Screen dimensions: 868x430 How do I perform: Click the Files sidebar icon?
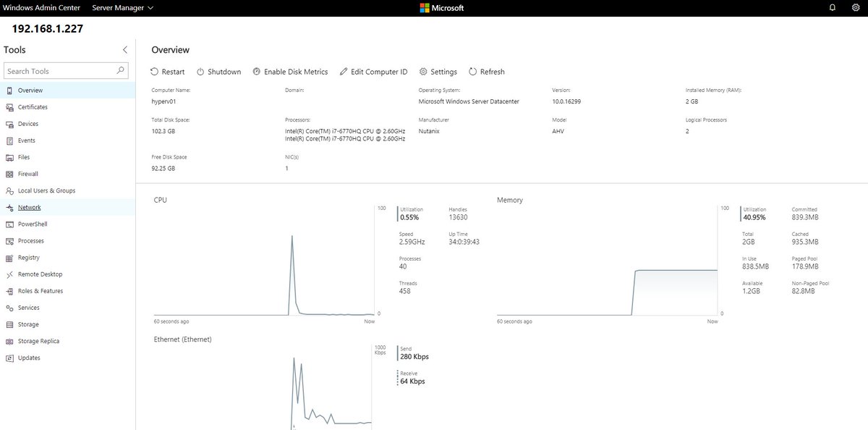click(9, 157)
